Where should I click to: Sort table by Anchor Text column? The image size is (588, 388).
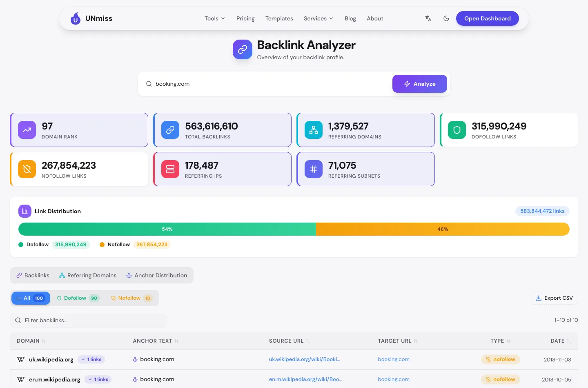click(x=156, y=341)
